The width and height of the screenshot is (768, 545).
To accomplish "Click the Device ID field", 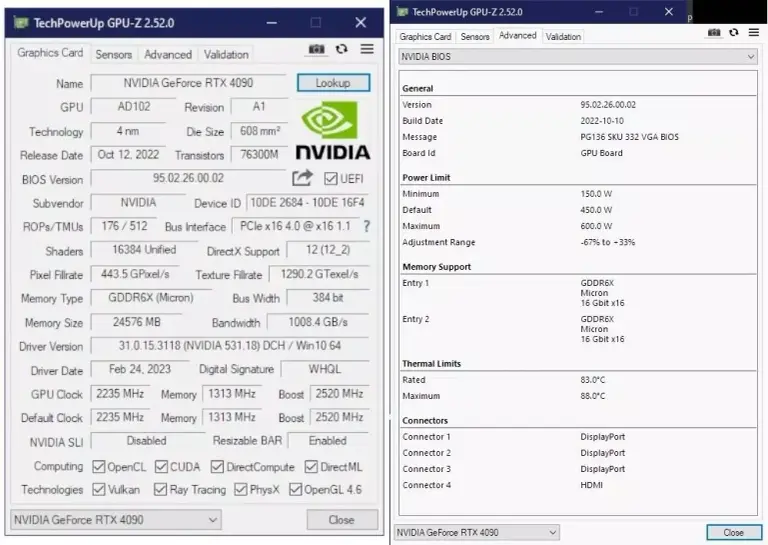I will coord(308,202).
